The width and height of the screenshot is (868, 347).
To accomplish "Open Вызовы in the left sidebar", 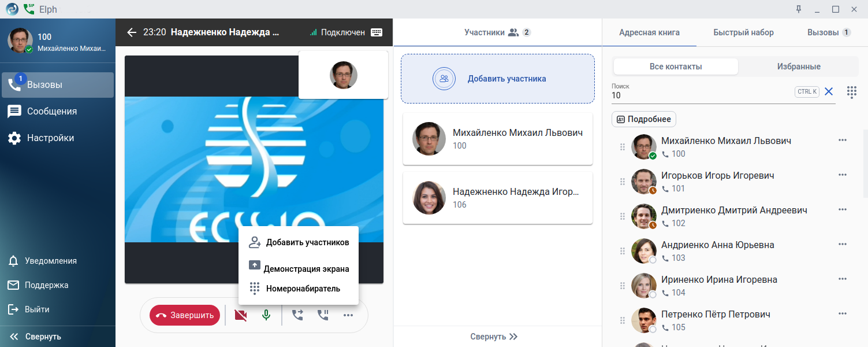I will [58, 84].
